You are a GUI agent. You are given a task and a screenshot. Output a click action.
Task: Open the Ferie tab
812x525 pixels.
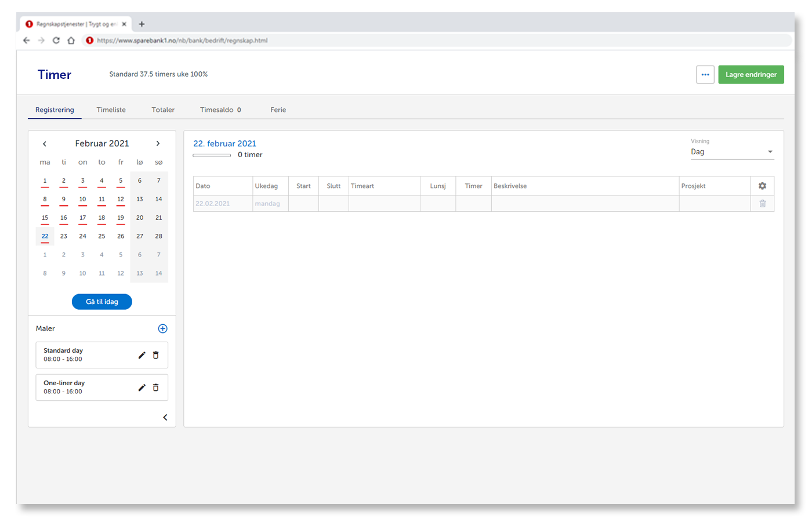[278, 110]
